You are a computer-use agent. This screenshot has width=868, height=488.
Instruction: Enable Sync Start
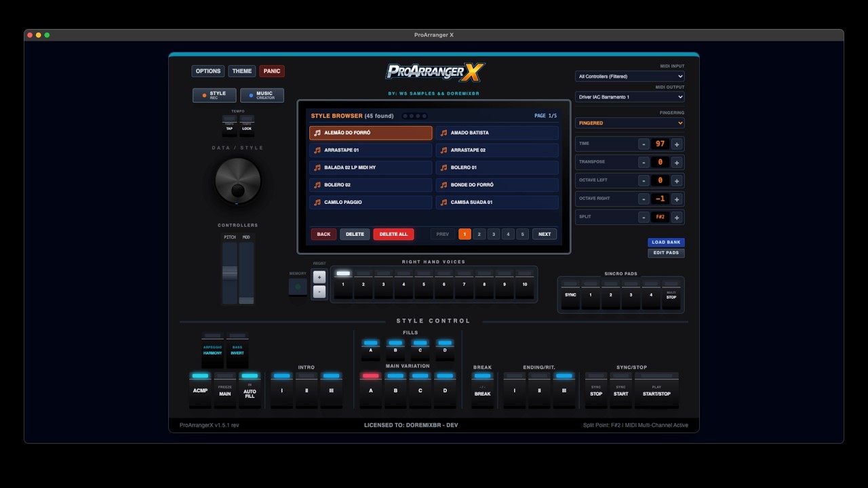tap(620, 390)
